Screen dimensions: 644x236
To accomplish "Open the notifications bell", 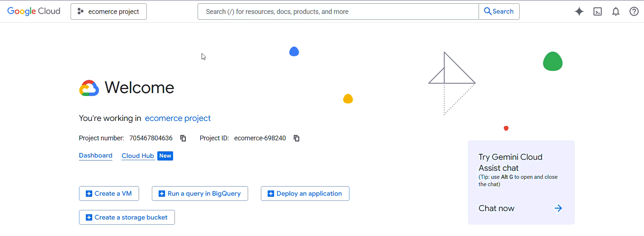I will click(x=616, y=12).
